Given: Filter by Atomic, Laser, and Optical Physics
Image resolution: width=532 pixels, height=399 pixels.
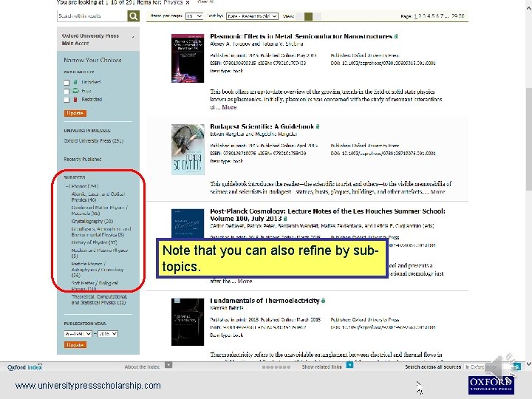Looking at the screenshot, I should tap(98, 197).
